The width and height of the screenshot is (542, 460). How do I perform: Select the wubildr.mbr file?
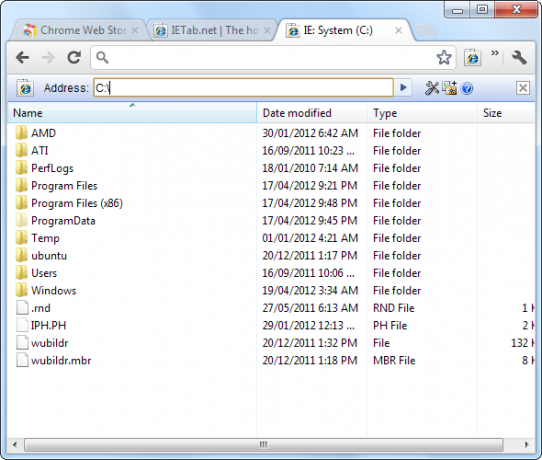coord(61,360)
